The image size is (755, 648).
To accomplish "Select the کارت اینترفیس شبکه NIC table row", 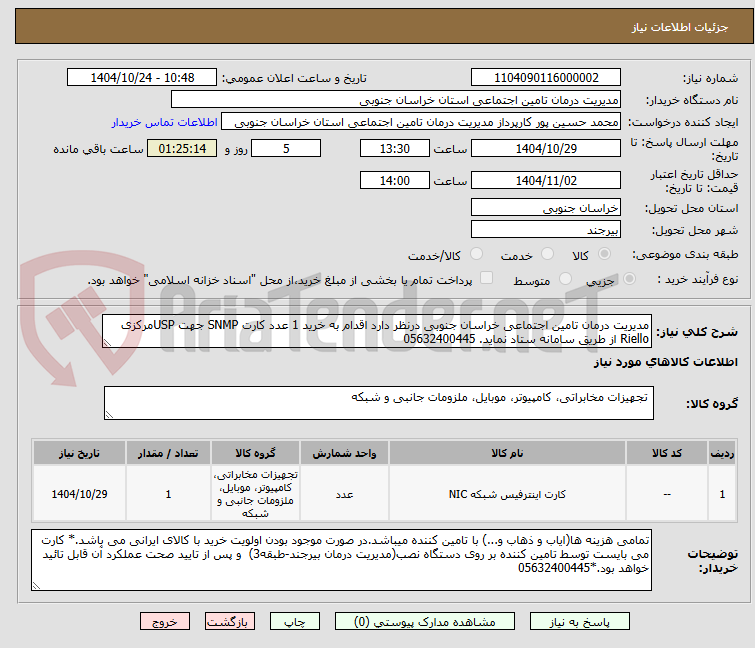I will click(x=384, y=494).
